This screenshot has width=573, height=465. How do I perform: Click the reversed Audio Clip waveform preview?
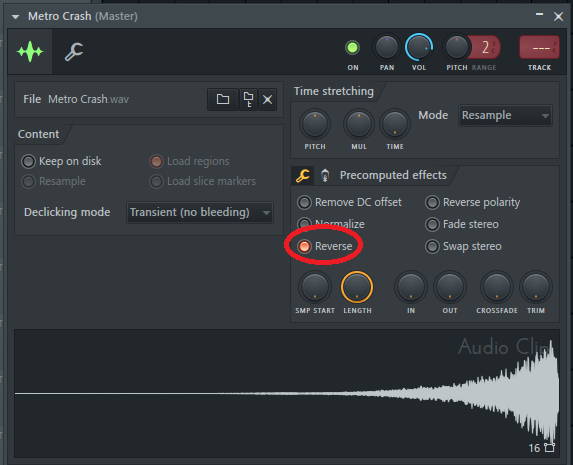[x=287, y=393]
